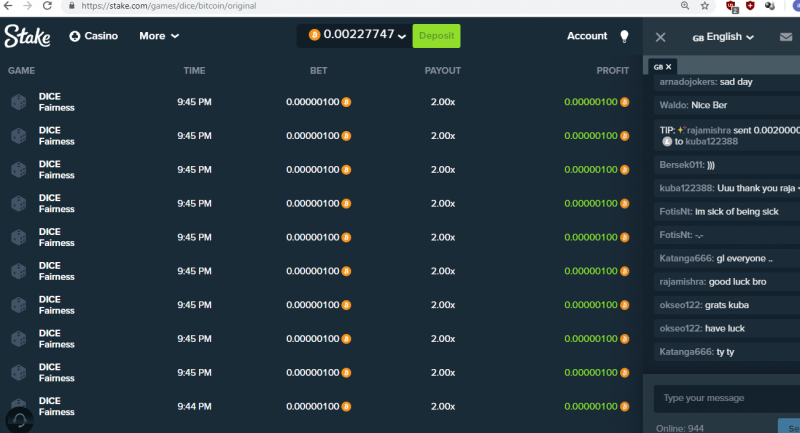Click kuba122388 in the thank-you message

[686, 188]
